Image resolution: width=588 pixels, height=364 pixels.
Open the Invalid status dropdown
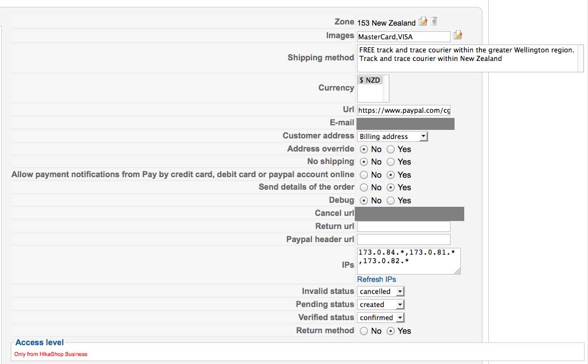tap(380, 291)
